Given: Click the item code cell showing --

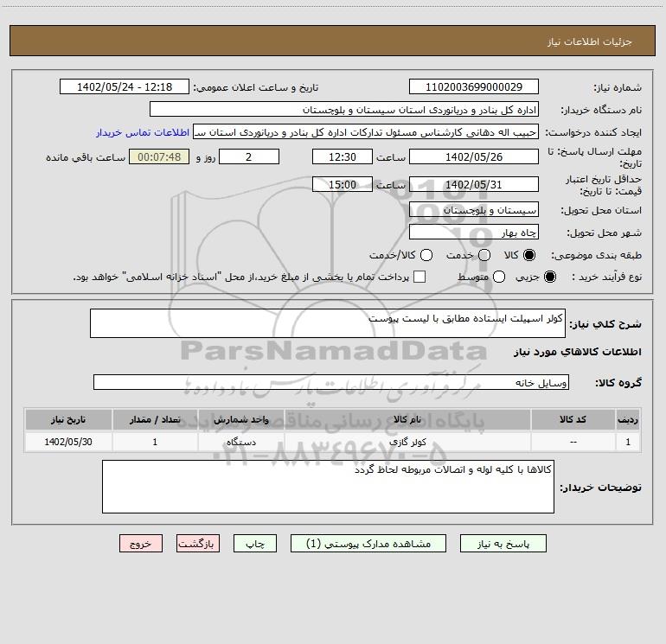Looking at the screenshot, I should 573,442.
